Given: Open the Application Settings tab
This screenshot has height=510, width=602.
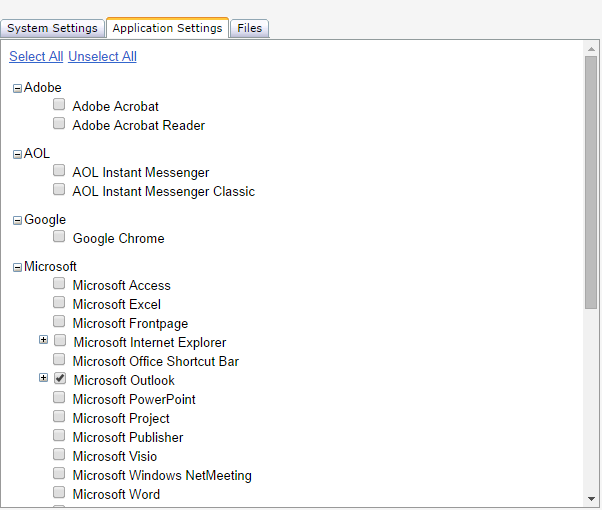Looking at the screenshot, I should pyautogui.click(x=167, y=28).
